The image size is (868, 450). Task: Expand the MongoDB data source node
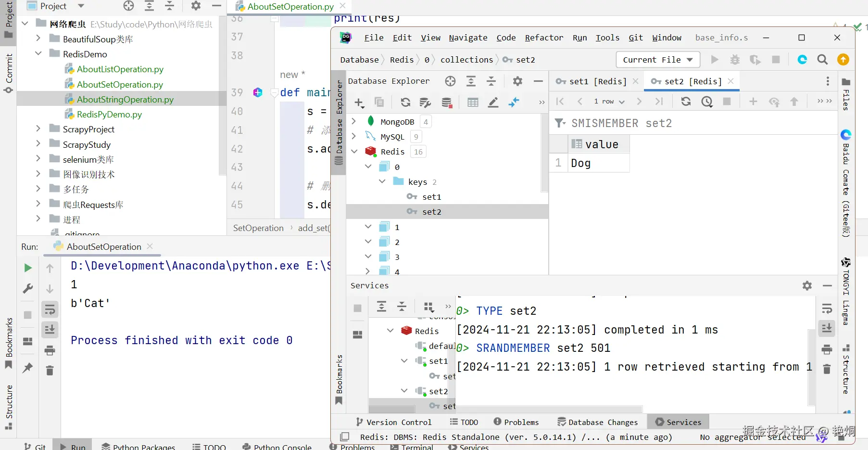(x=354, y=121)
